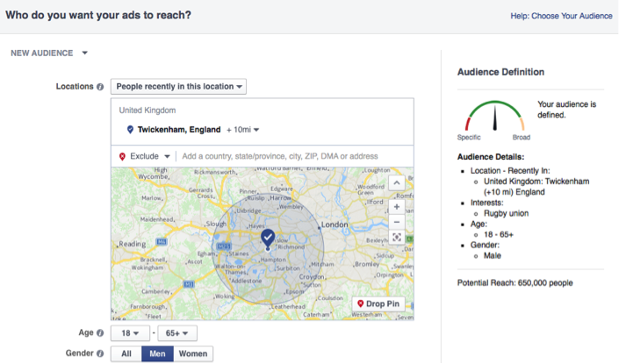
Task: Select Men gender option
Action: pos(157,353)
